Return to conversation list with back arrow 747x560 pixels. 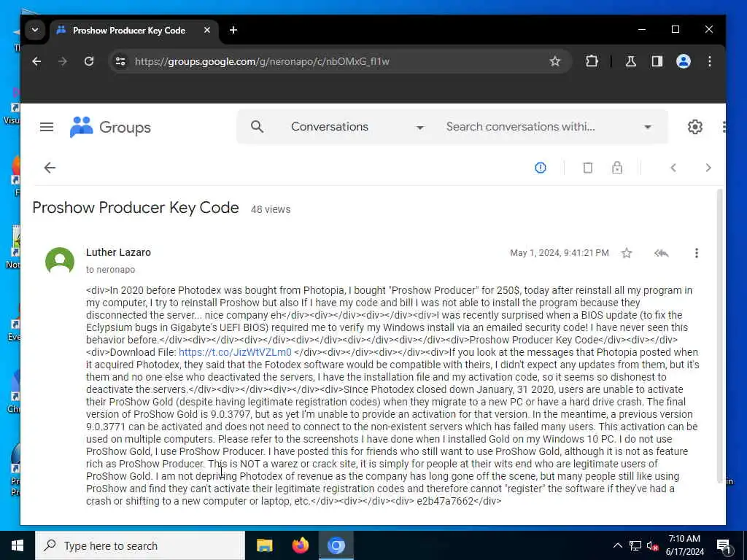click(50, 168)
